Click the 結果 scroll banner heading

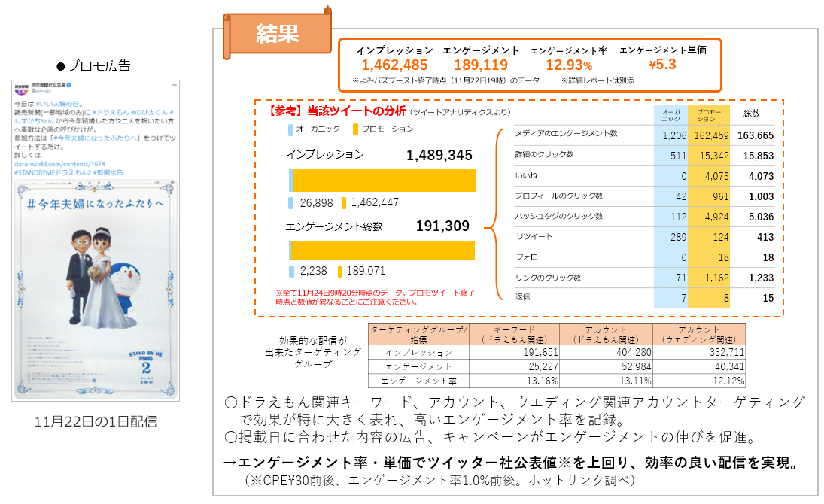coord(277,34)
